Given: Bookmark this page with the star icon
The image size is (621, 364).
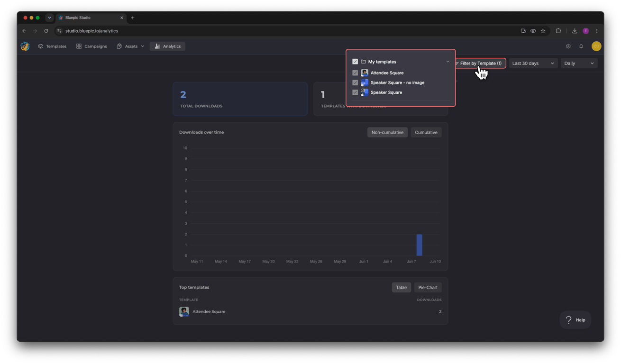Looking at the screenshot, I should (543, 31).
